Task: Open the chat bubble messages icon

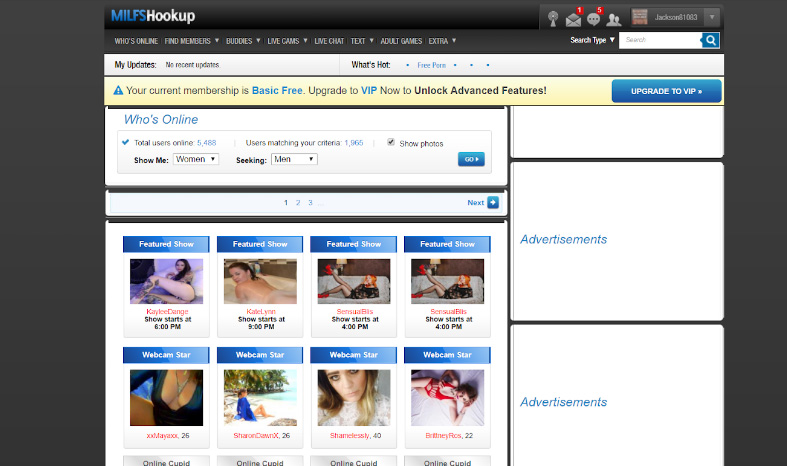Action: coord(593,19)
